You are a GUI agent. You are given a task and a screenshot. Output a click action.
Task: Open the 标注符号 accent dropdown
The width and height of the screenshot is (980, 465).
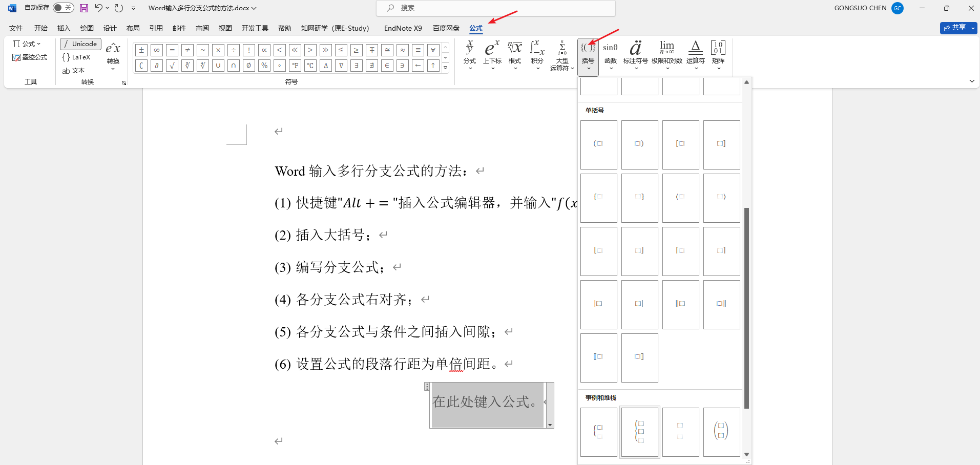tap(636, 55)
